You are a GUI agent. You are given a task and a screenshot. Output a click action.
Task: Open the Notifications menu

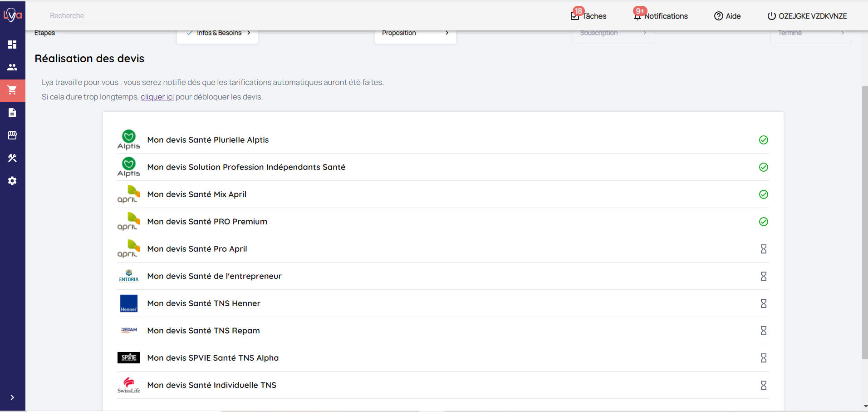661,16
